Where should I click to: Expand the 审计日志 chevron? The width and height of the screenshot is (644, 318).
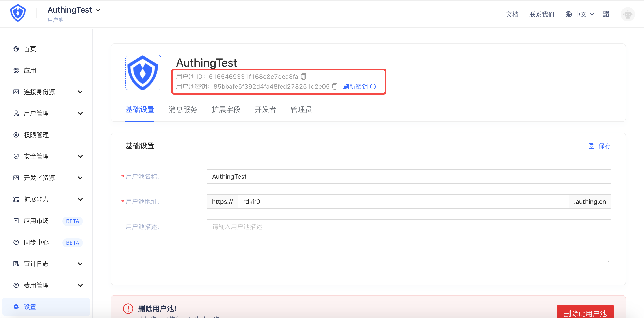pos(80,264)
